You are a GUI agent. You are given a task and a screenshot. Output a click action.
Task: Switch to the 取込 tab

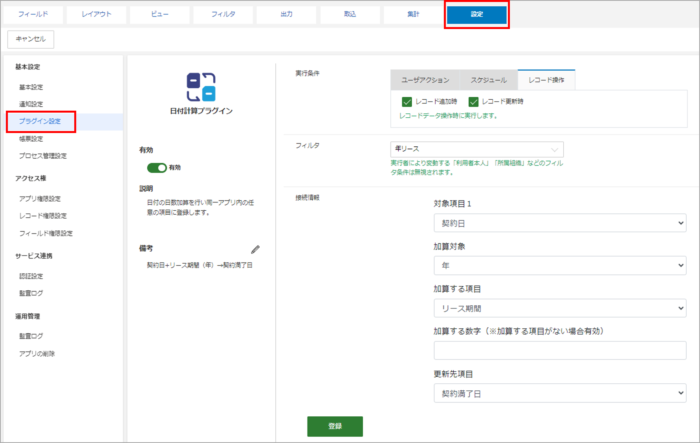tap(350, 14)
